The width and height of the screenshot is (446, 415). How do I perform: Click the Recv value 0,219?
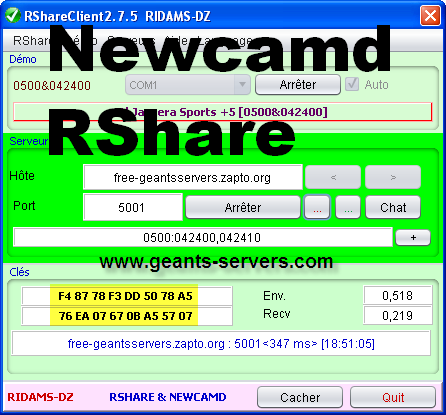[x=398, y=315]
